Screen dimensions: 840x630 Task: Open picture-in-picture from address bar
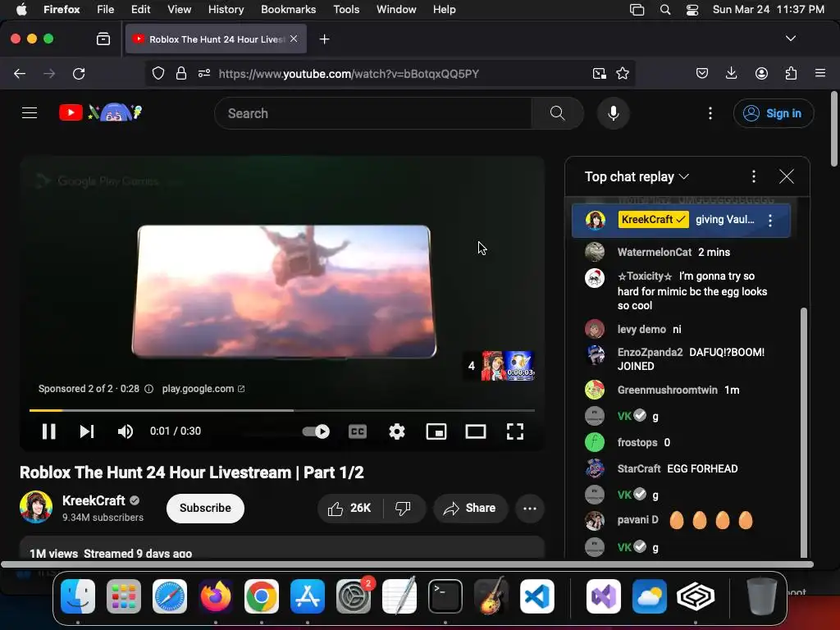click(599, 73)
